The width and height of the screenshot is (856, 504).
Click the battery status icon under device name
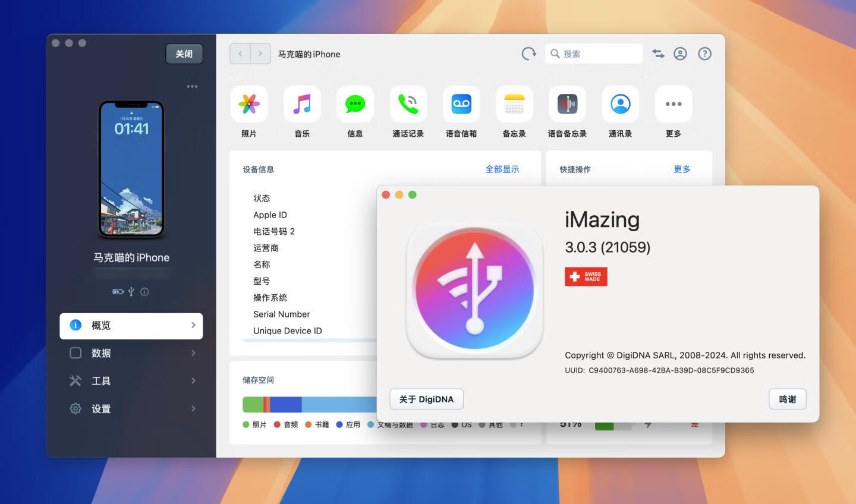click(118, 292)
